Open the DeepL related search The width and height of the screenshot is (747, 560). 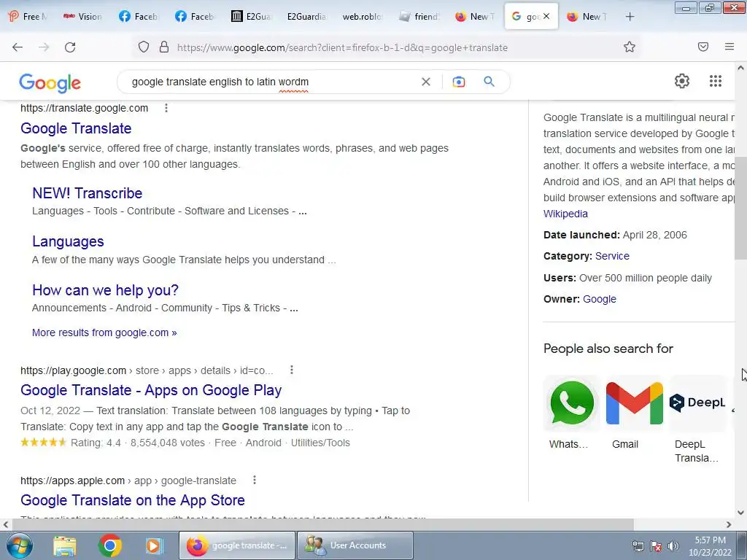[x=697, y=420]
